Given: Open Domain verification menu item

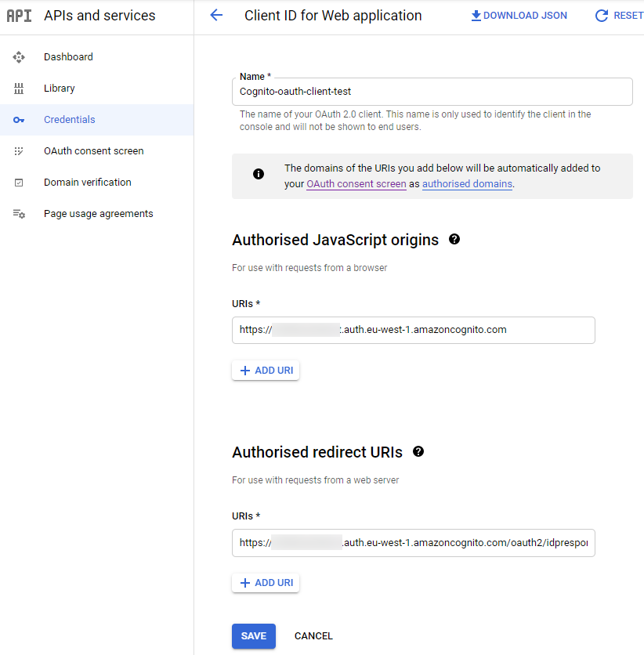Looking at the screenshot, I should pos(97,183).
